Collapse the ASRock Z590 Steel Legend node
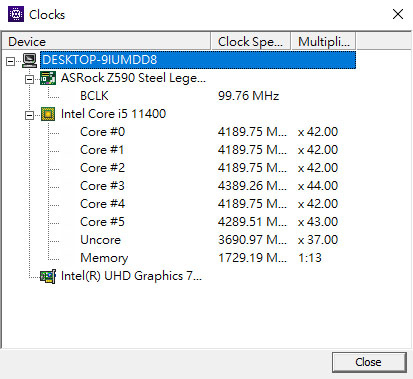413x379 pixels. pyautogui.click(x=29, y=79)
